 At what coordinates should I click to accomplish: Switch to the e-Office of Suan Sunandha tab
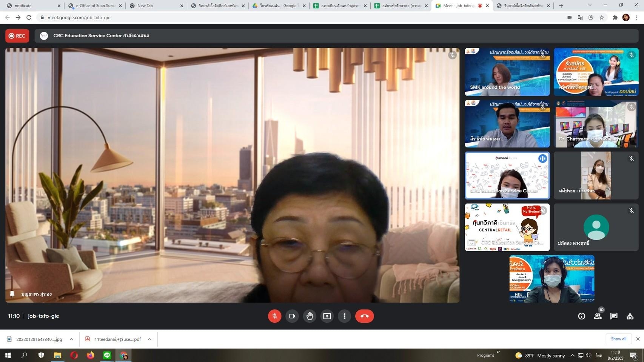tap(95, 6)
